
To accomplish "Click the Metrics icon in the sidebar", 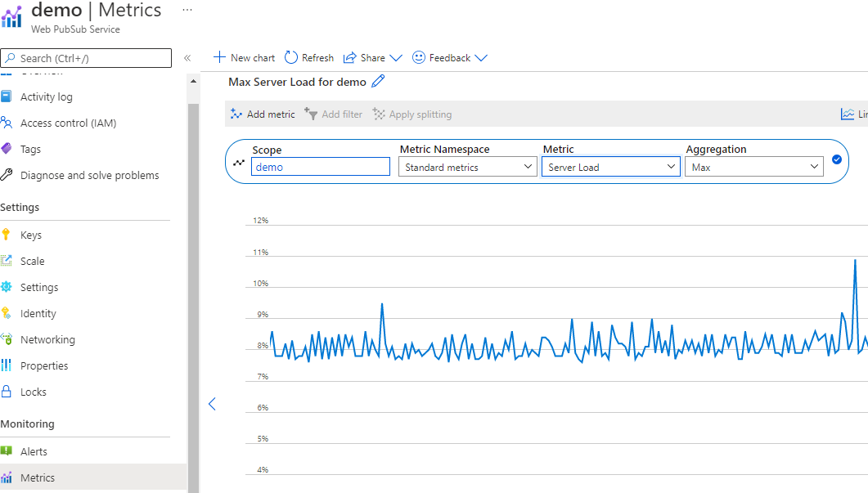I will 11,477.
